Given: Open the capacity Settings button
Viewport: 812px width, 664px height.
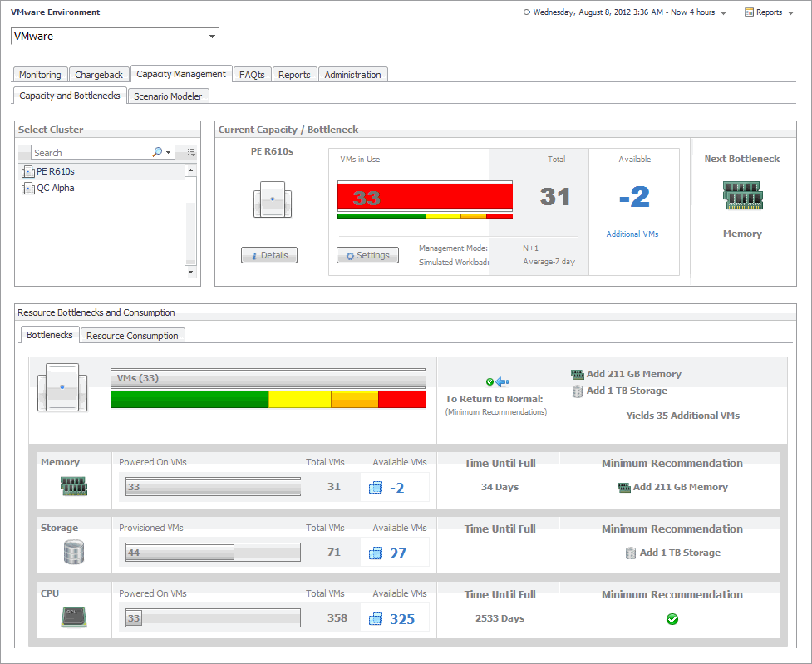Looking at the screenshot, I should [367, 255].
